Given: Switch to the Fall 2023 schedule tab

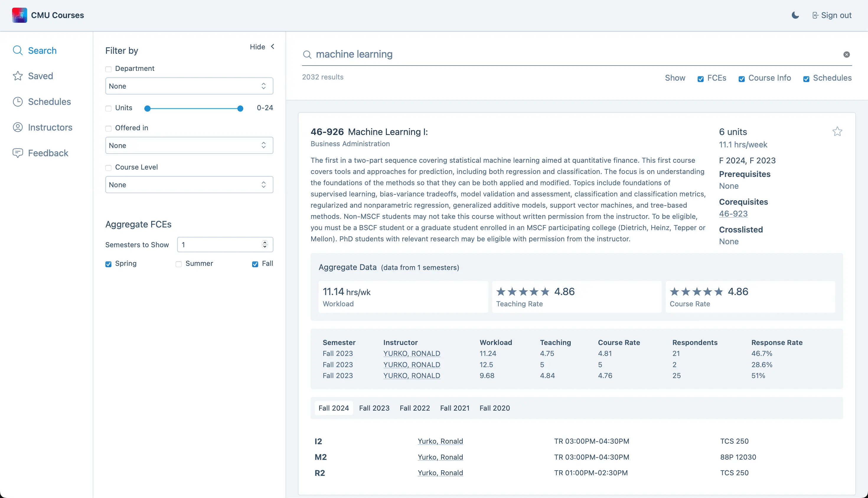Looking at the screenshot, I should [x=374, y=408].
